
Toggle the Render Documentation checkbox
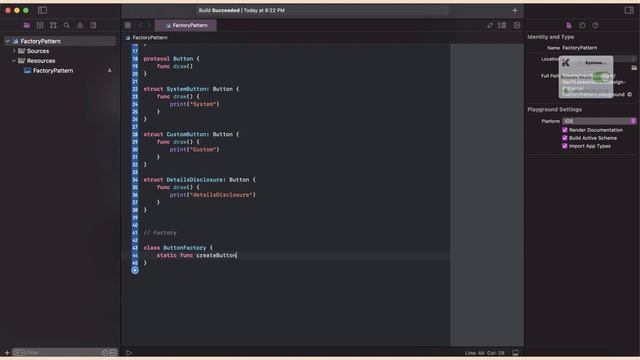click(565, 130)
